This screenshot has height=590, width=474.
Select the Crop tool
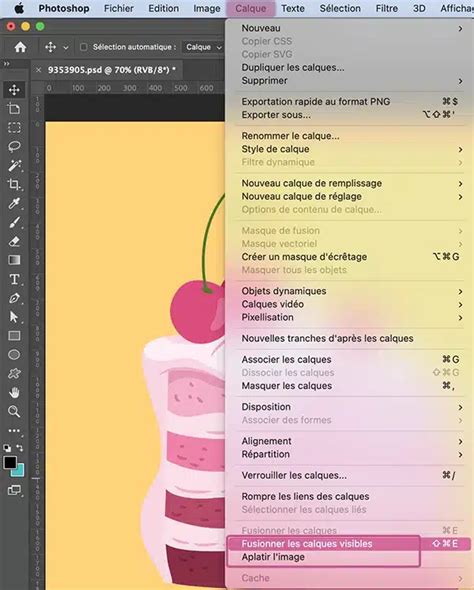click(x=14, y=184)
